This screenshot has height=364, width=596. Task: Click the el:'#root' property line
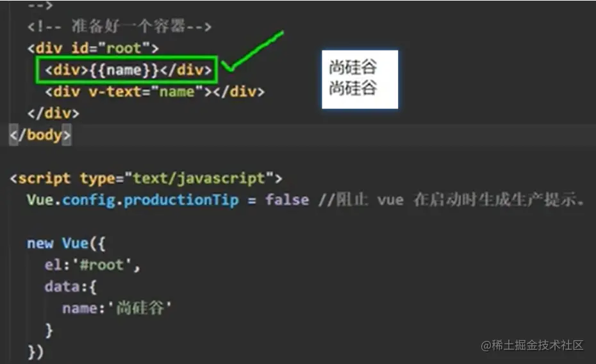(92, 265)
